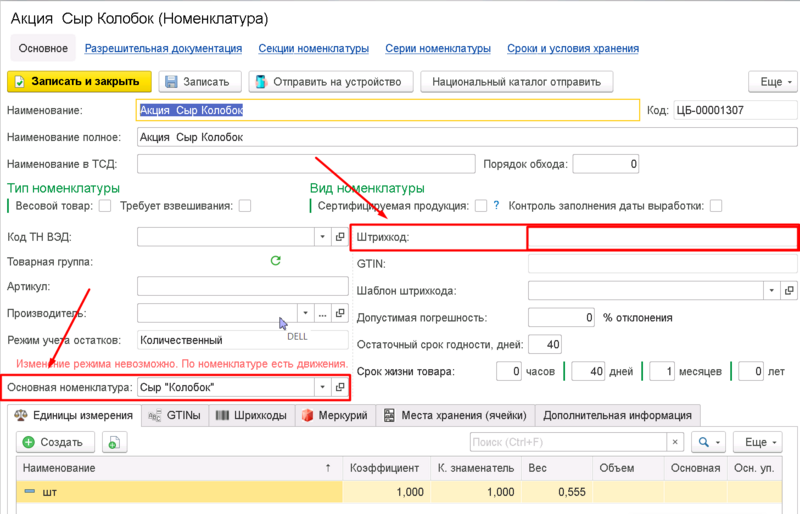Click the Срок жизни товара месяцев field

[662, 371]
